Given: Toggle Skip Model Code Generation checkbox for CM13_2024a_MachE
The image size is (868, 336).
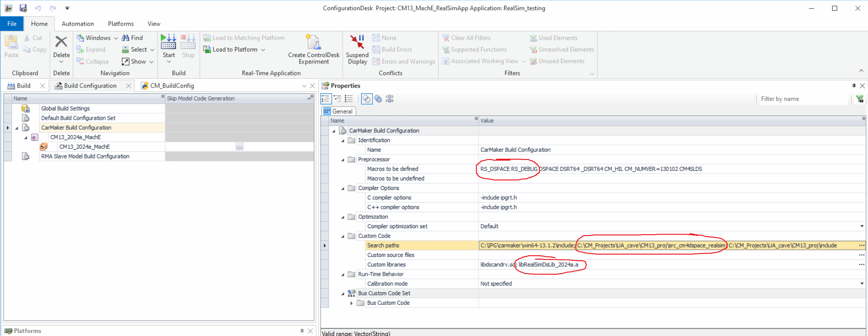Looking at the screenshot, I should pos(239,146).
